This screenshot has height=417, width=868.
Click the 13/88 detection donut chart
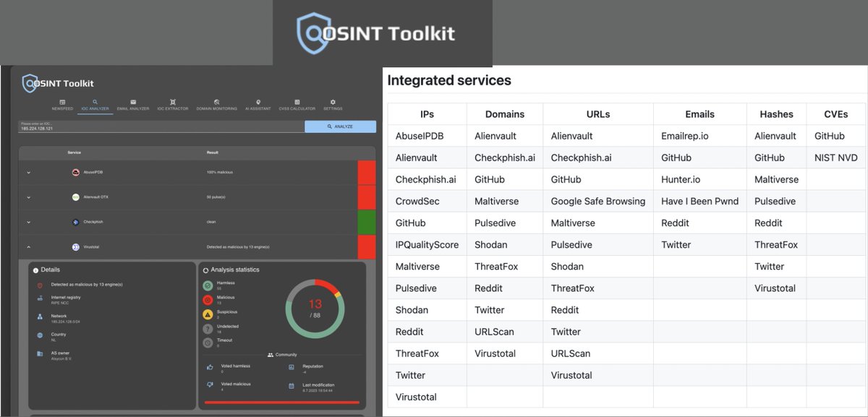[315, 307]
